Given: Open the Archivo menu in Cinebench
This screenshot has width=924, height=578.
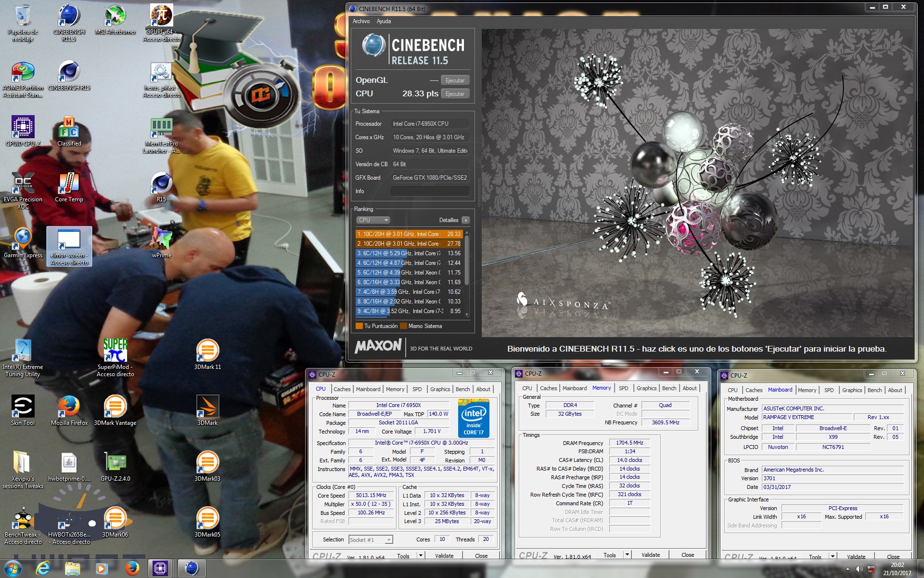Looking at the screenshot, I should click(x=361, y=21).
